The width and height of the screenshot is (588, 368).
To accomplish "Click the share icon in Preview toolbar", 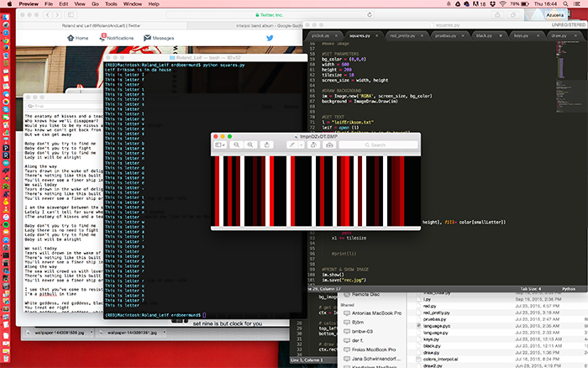I will (268, 145).
